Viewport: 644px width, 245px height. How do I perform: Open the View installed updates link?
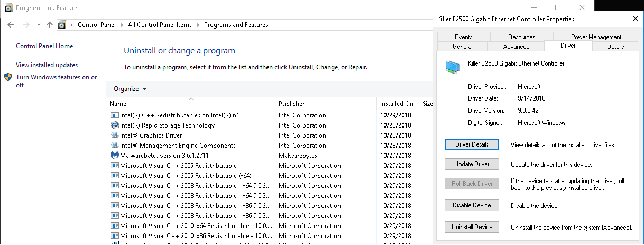tap(47, 65)
